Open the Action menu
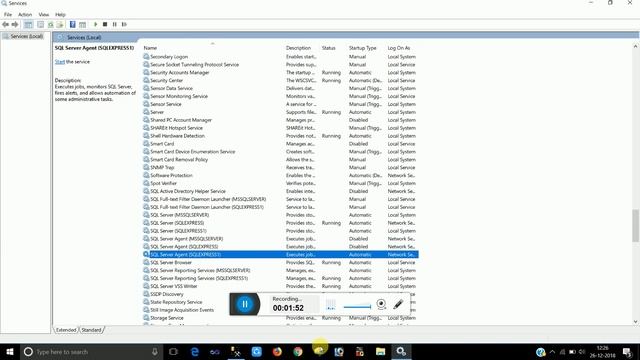Screen dimensions: 640x360 pyautogui.click(x=25, y=14)
